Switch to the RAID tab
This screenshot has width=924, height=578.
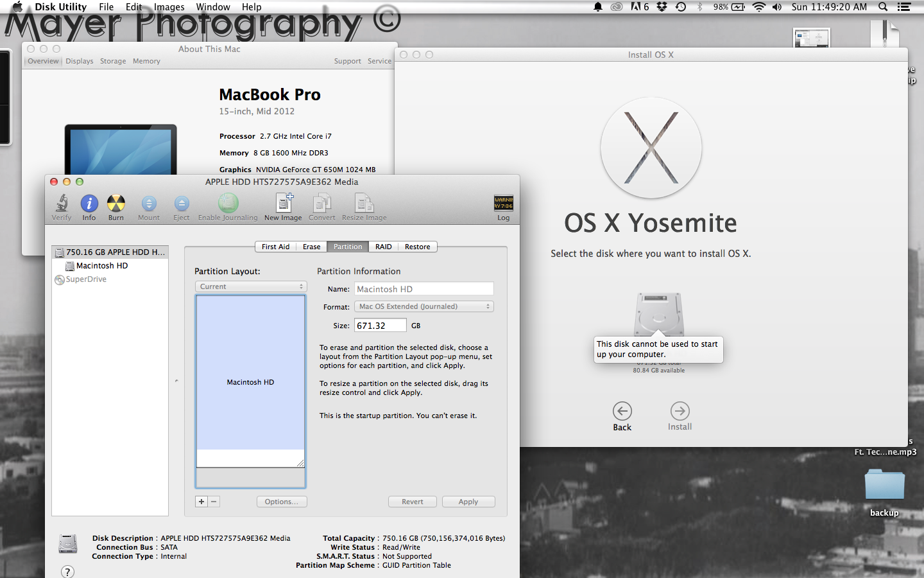pos(384,247)
